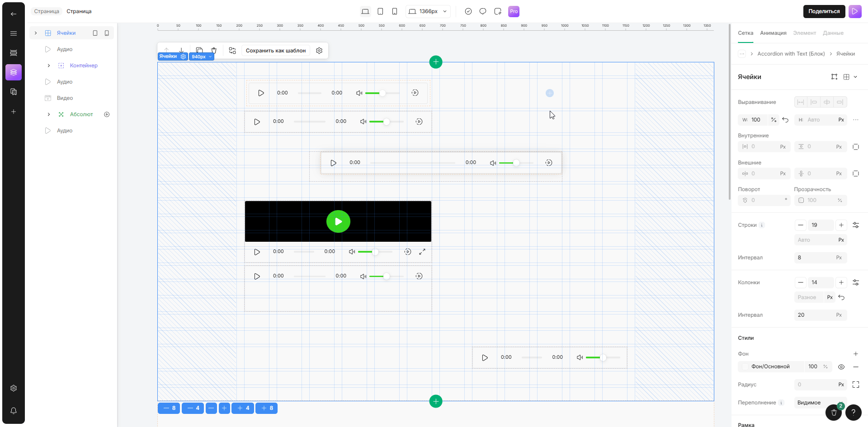
Task: Open the comments bubble icon
Action: (x=483, y=11)
